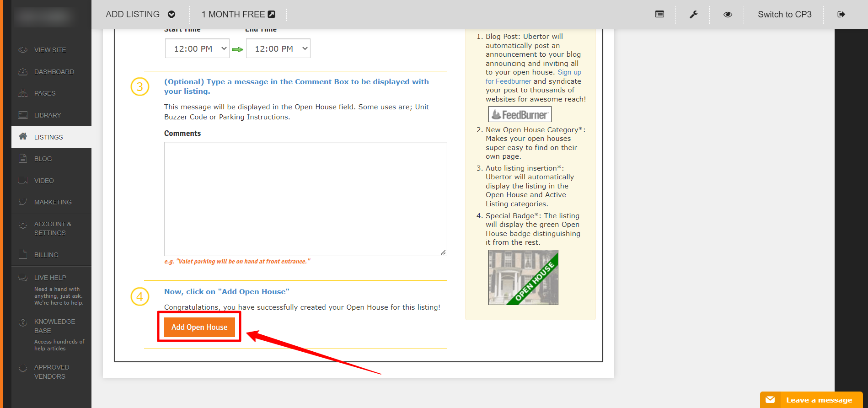
Task: Click the list view icon in top bar
Action: click(659, 14)
